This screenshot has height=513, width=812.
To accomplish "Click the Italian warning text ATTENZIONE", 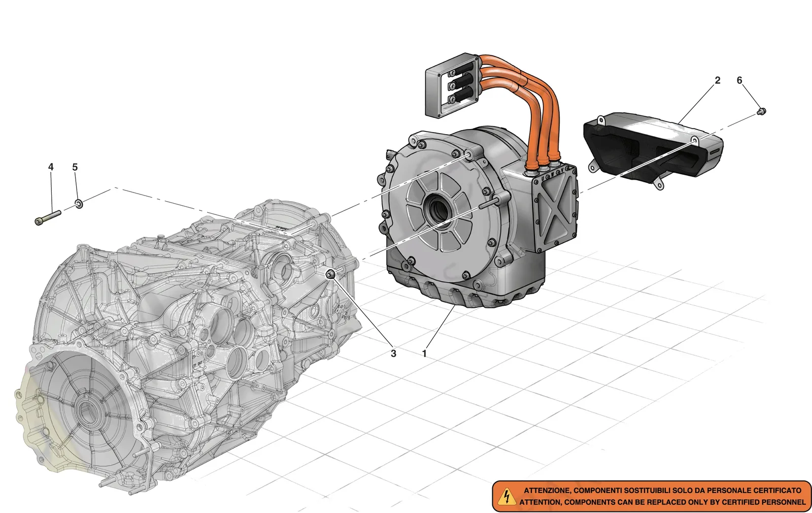I will 662,491.
